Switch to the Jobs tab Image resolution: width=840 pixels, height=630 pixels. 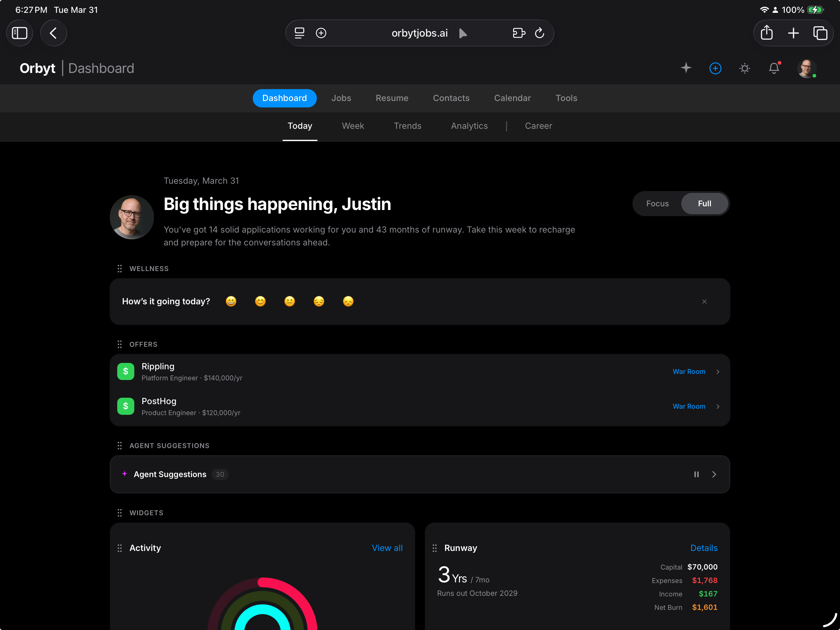(341, 98)
